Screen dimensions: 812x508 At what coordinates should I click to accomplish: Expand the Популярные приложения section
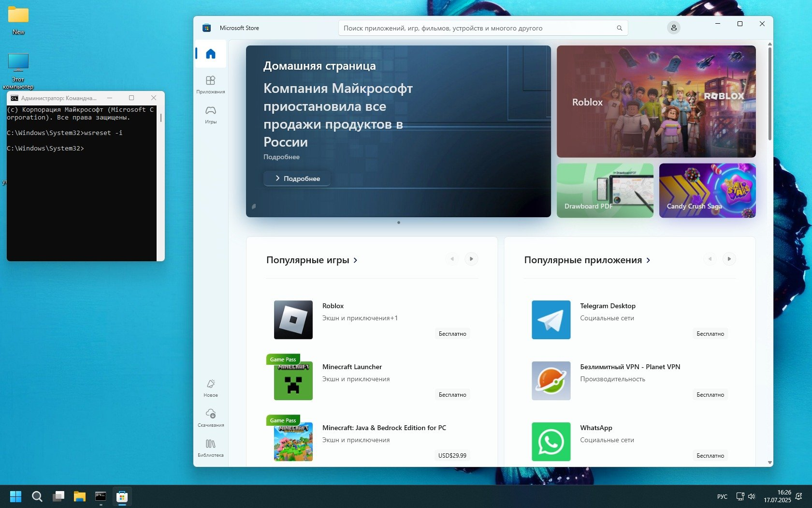(587, 260)
